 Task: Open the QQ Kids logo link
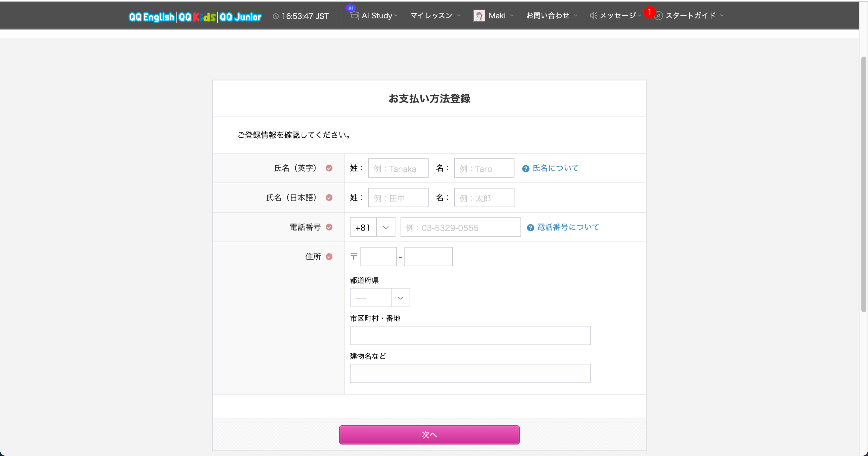(x=197, y=17)
